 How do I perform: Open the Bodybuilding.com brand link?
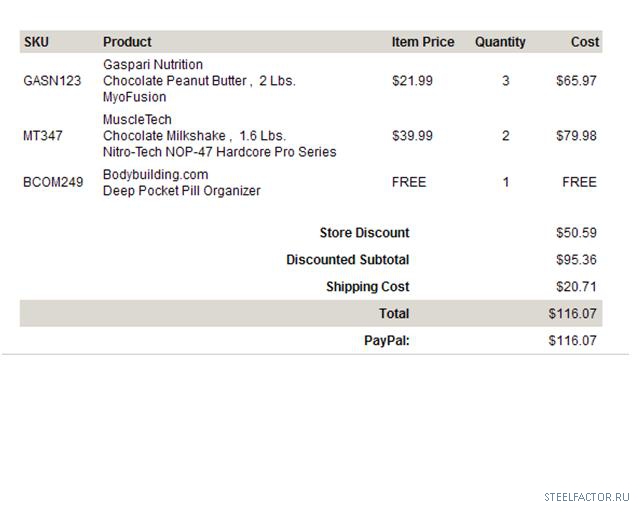pos(155,175)
